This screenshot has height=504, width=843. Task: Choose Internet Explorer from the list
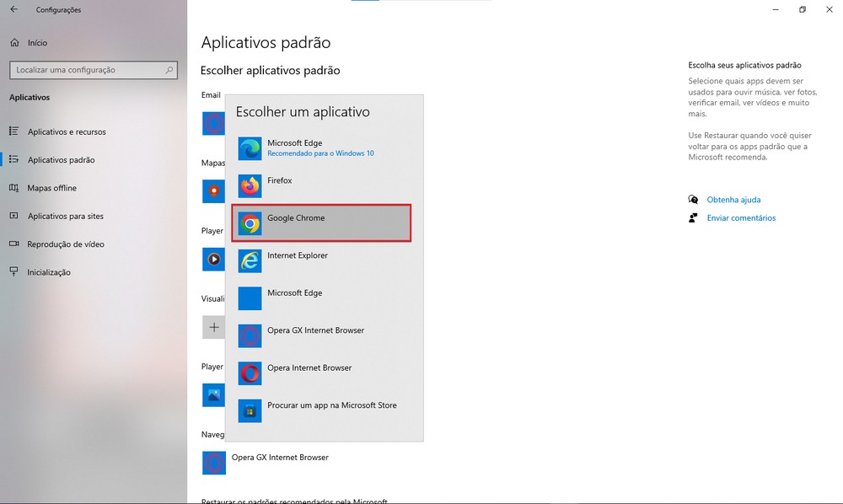321,260
